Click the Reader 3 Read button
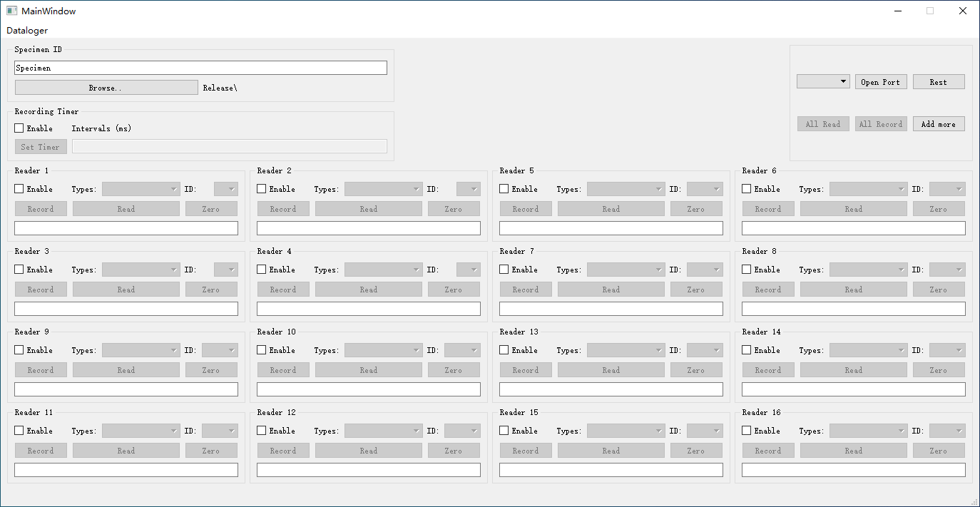 tap(126, 290)
